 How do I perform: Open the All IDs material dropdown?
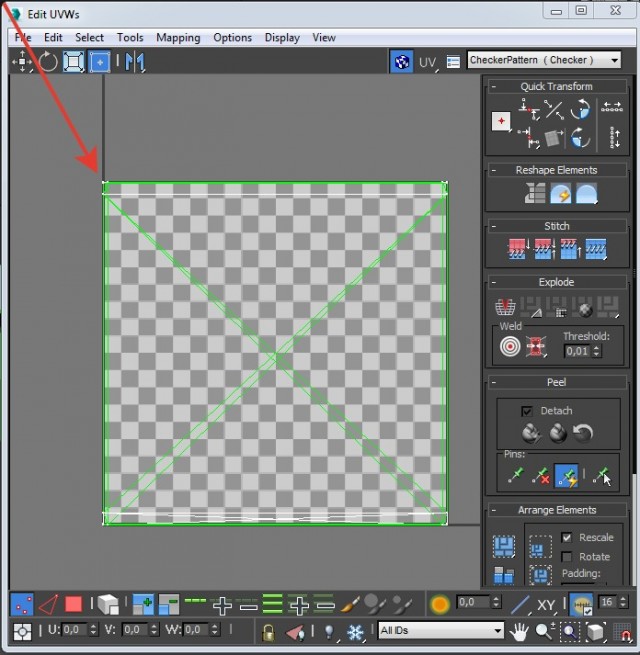coord(441,630)
